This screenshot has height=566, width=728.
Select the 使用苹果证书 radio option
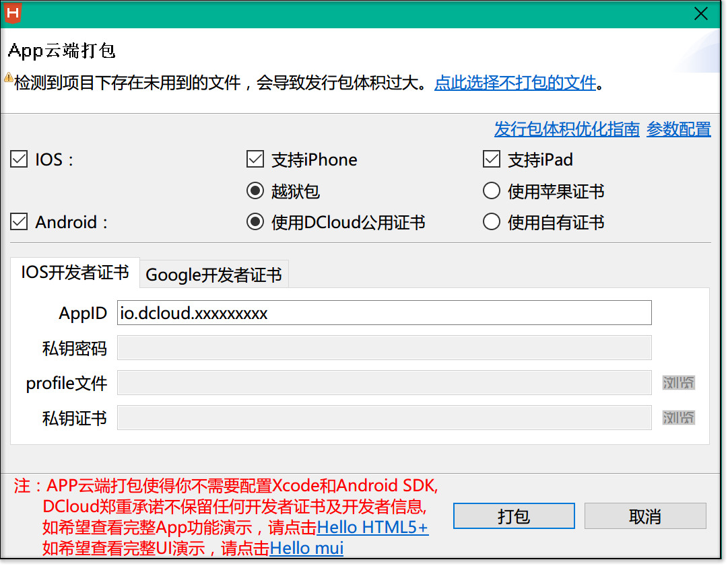[x=492, y=190]
